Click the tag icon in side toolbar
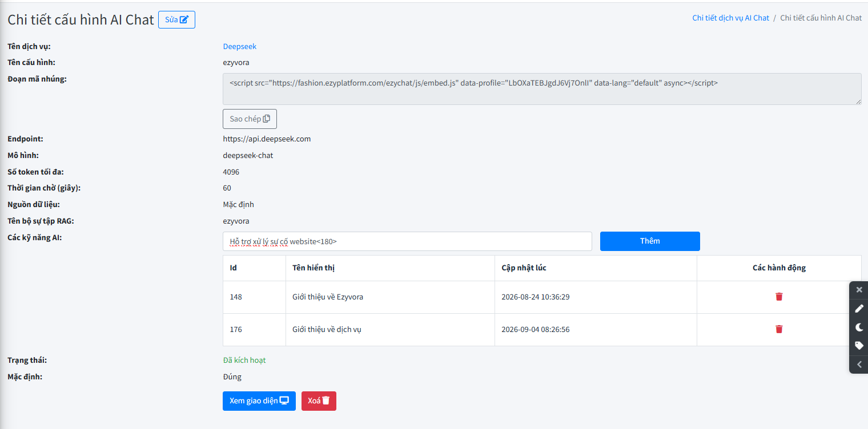868x429 pixels. (x=859, y=346)
